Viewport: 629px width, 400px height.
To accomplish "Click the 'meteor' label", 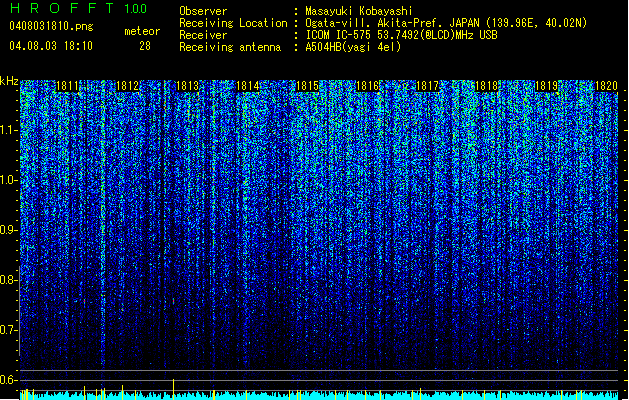I will [x=142, y=31].
